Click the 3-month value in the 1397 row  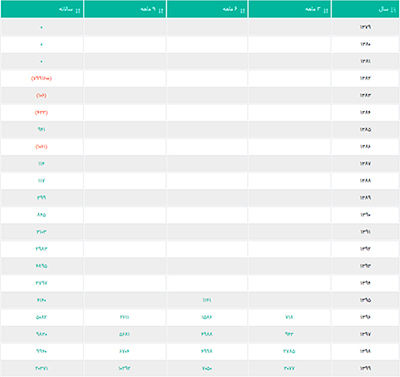click(x=289, y=334)
